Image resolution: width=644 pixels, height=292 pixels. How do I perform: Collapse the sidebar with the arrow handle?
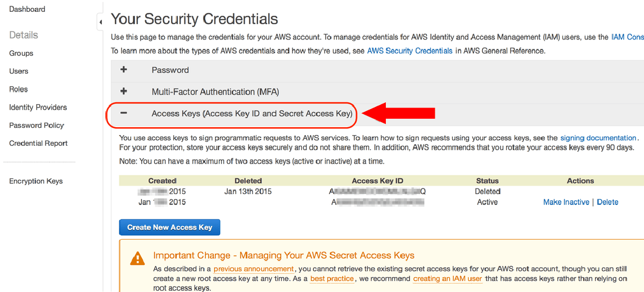pos(100,21)
